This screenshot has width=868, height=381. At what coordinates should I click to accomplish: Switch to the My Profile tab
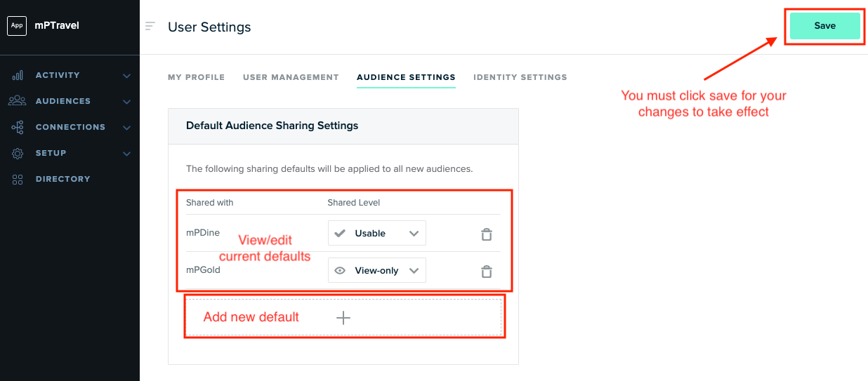tap(196, 77)
